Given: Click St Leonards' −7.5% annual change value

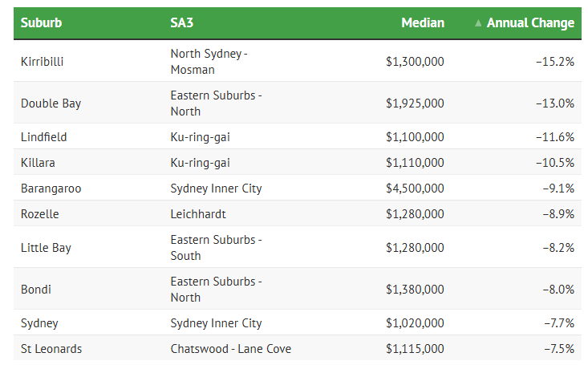Looking at the screenshot, I should click(x=558, y=349).
